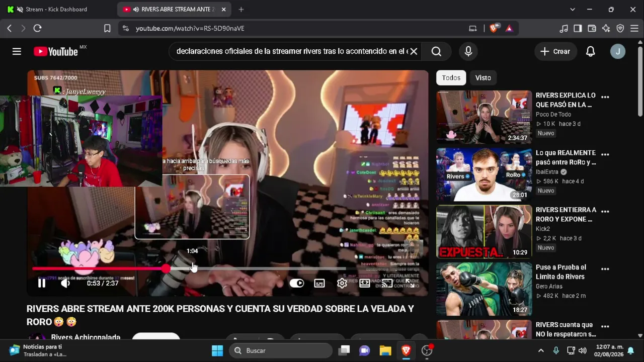The height and width of the screenshot is (362, 644).
Task: Reload the current page
Action: 37,28
